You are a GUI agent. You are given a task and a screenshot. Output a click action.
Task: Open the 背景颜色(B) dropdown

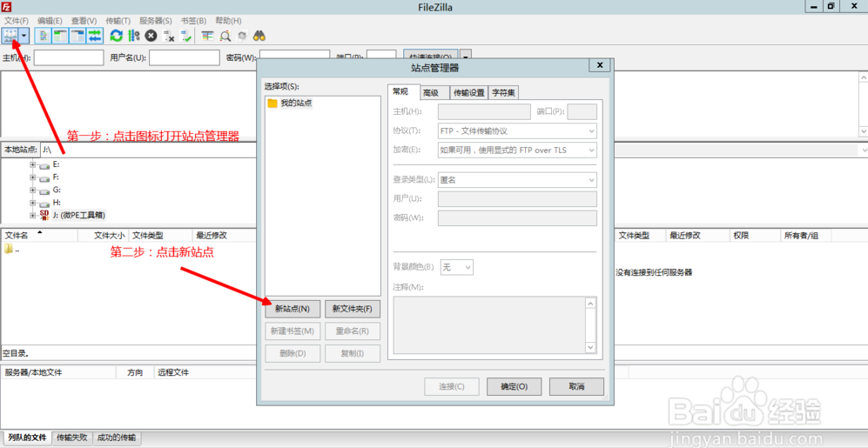457,267
